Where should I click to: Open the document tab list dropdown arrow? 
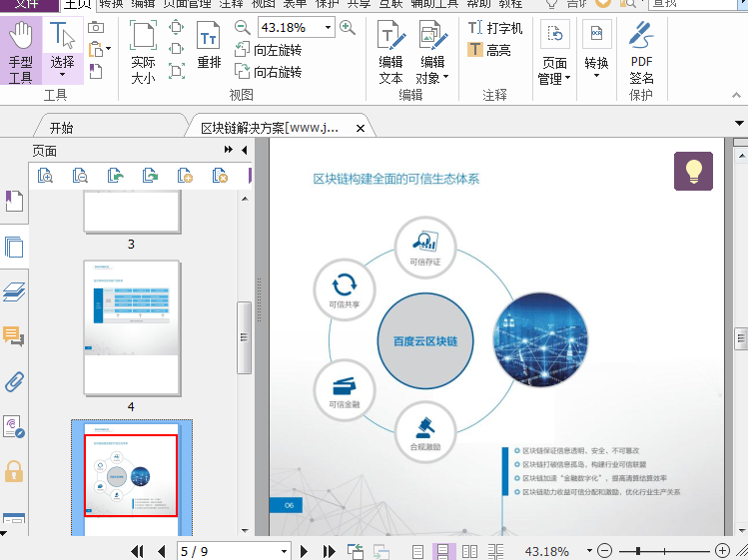(739, 124)
